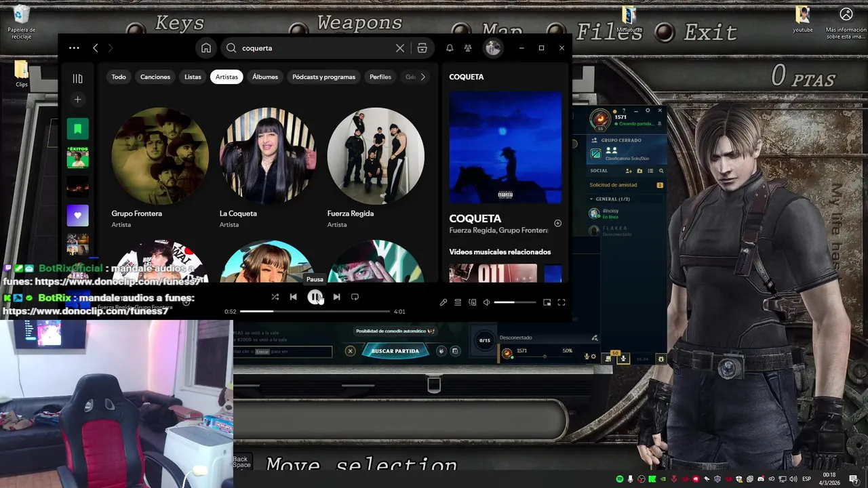Screen dimensions: 868x488
Task: Click BUSCAR PARTIDA in League client
Action: point(395,351)
